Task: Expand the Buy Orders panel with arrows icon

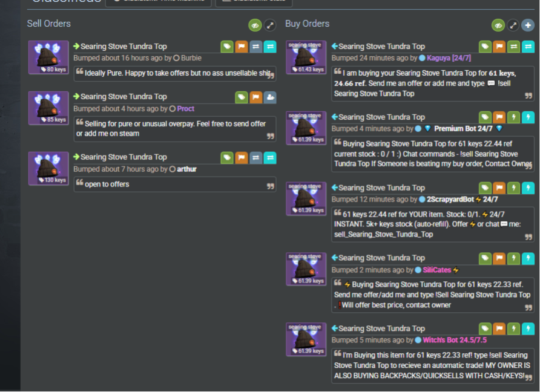Action: tap(513, 25)
